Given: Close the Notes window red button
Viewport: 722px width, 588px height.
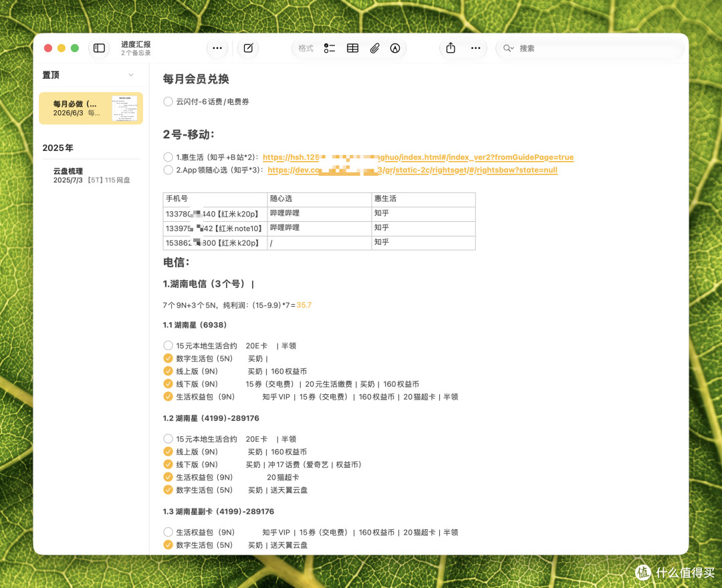Looking at the screenshot, I should pos(48,48).
